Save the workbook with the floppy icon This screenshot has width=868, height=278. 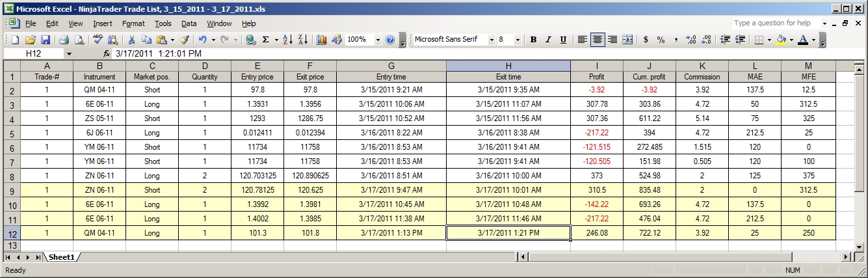coord(46,40)
